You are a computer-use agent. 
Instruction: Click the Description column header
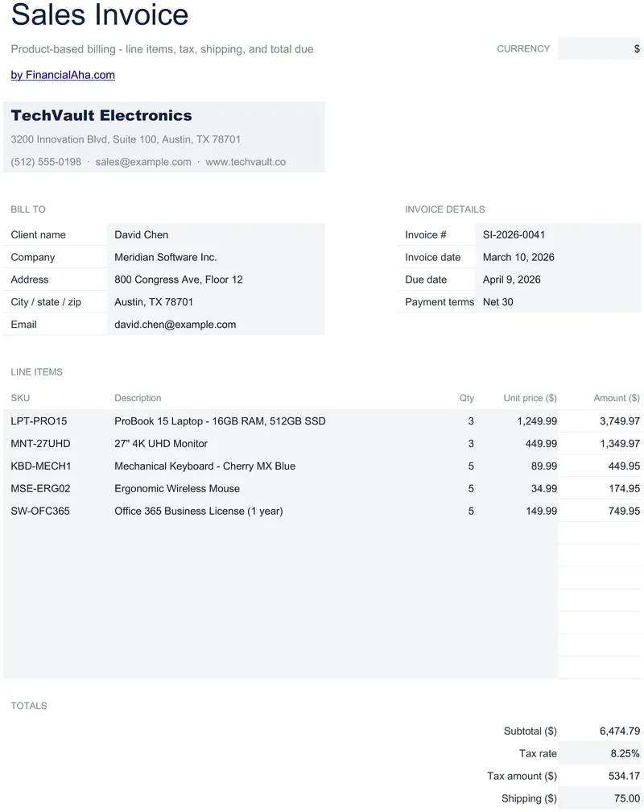(x=138, y=398)
